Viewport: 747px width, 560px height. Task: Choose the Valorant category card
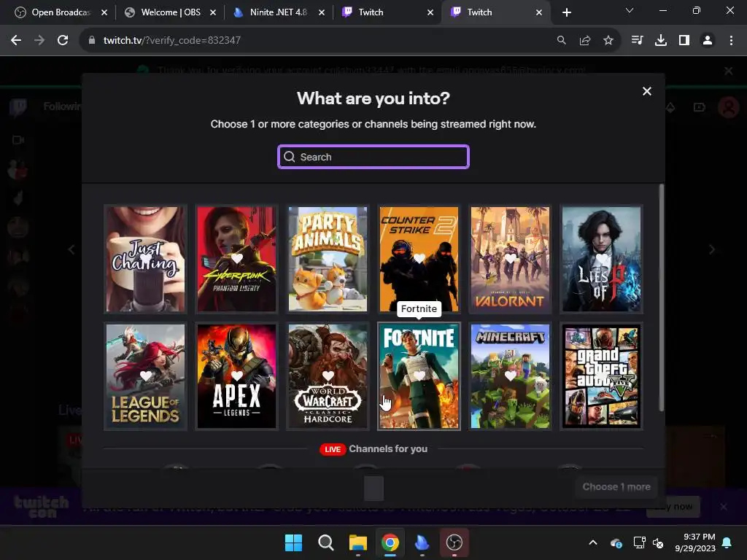510,259
